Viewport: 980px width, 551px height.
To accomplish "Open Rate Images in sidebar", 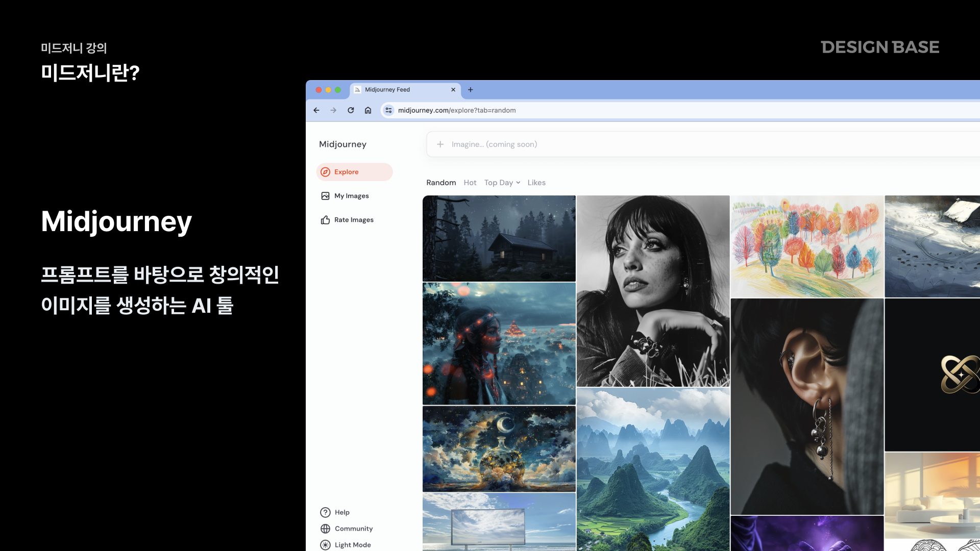I will click(x=354, y=220).
